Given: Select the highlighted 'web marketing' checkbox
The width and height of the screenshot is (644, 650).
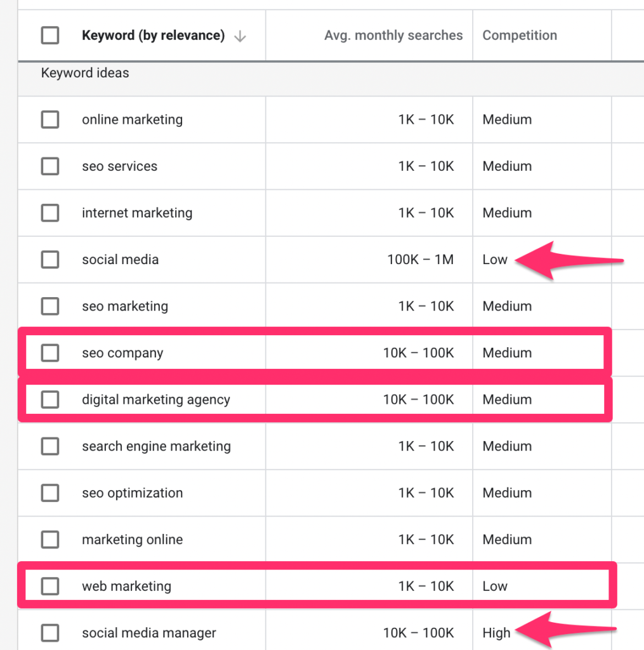Looking at the screenshot, I should click(50, 586).
